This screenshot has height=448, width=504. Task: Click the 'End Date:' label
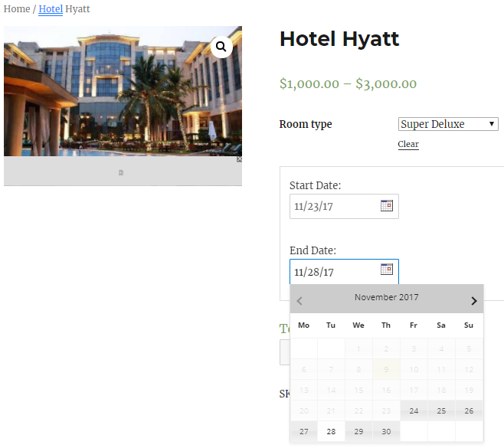pyautogui.click(x=313, y=250)
